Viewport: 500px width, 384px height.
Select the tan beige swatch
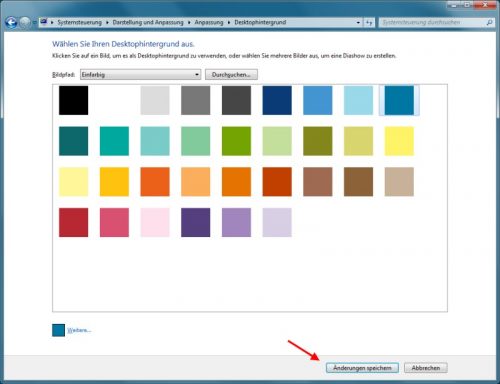click(399, 182)
